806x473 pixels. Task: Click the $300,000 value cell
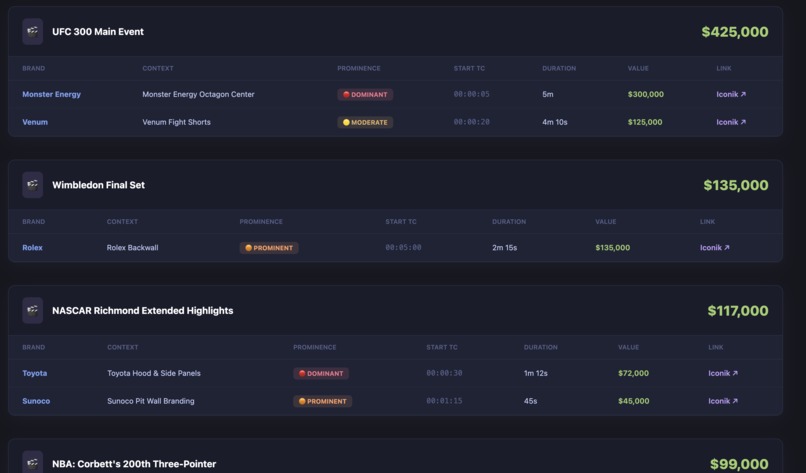[x=646, y=94]
